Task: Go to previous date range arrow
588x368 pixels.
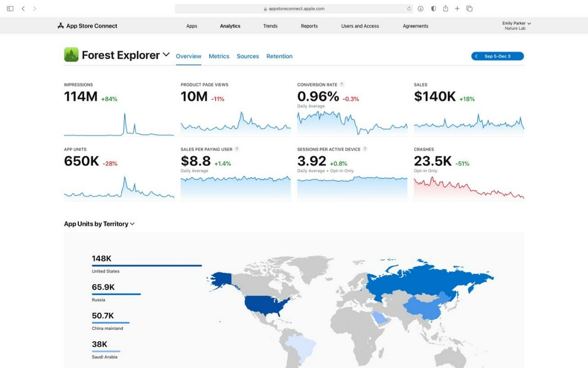Action: tap(476, 56)
